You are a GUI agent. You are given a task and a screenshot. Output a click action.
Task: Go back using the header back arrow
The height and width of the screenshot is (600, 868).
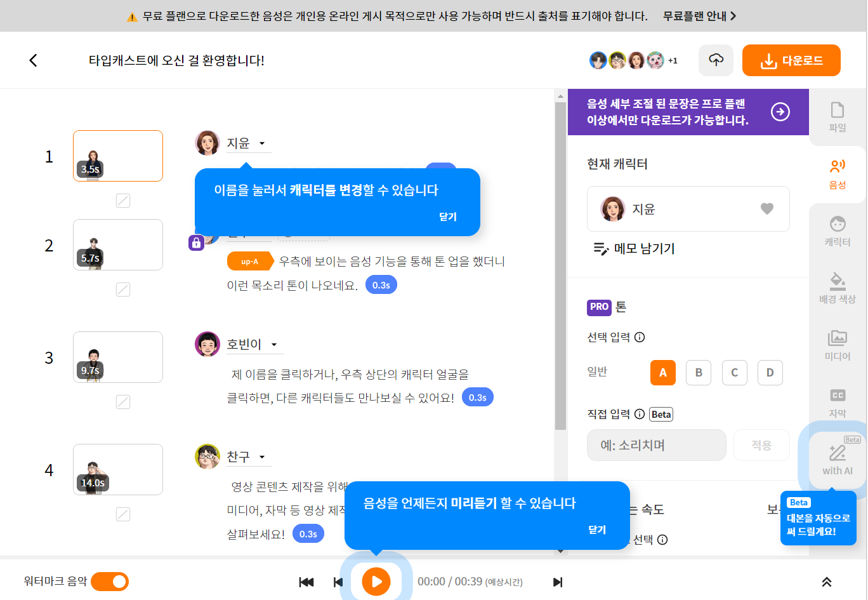tap(33, 60)
